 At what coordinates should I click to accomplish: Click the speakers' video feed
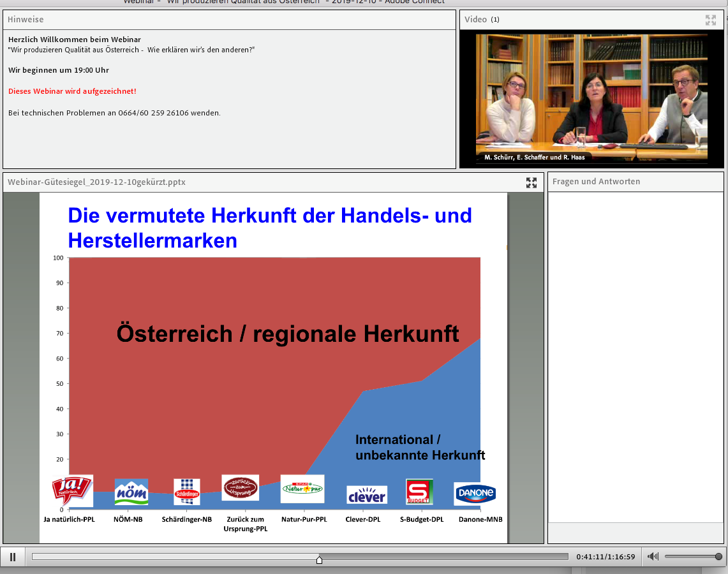pyautogui.click(x=591, y=99)
